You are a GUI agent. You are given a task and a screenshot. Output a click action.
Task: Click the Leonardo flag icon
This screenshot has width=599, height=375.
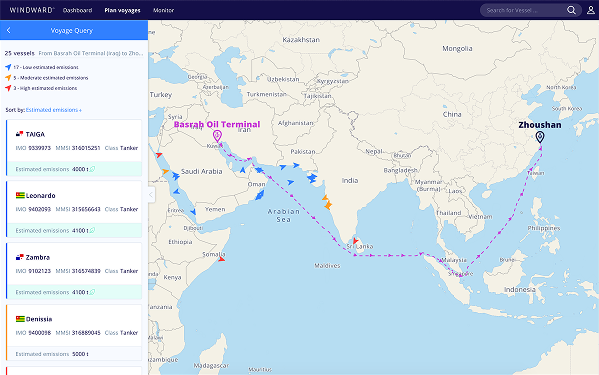point(20,196)
